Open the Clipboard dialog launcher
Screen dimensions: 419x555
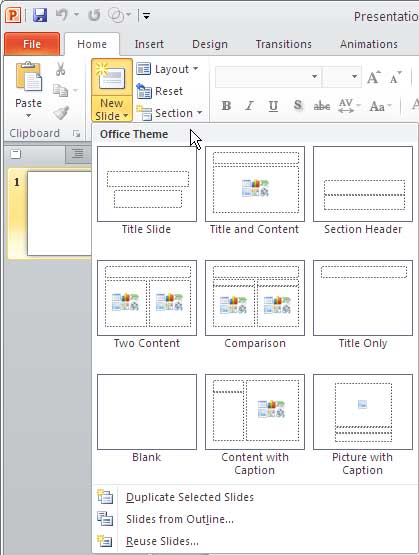point(76,133)
